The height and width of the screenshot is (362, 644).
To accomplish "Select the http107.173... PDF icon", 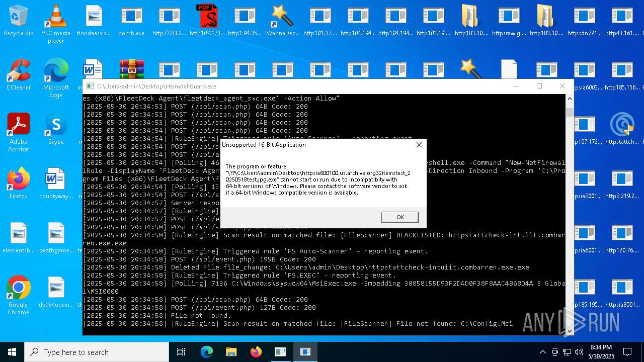I will tap(207, 21).
